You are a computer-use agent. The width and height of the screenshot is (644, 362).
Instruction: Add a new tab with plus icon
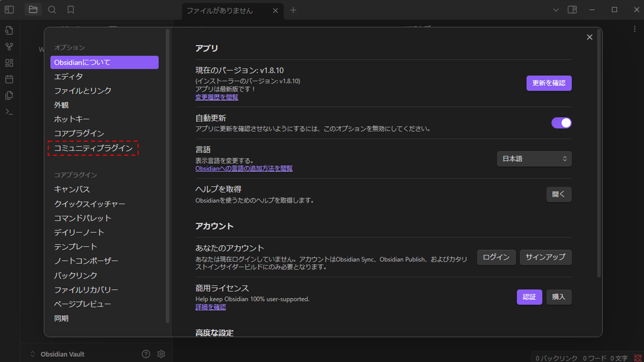293,10
